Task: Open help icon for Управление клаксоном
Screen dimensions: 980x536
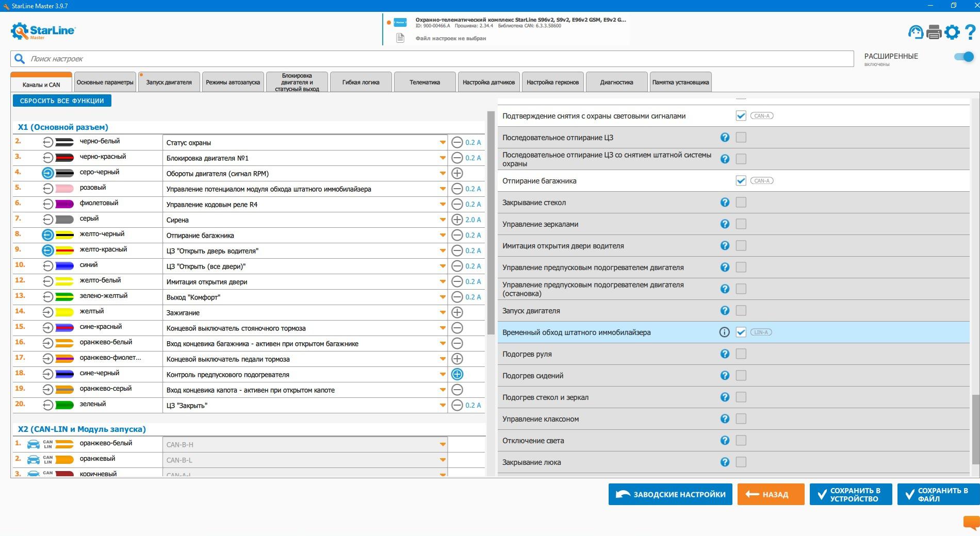Action: (x=725, y=418)
